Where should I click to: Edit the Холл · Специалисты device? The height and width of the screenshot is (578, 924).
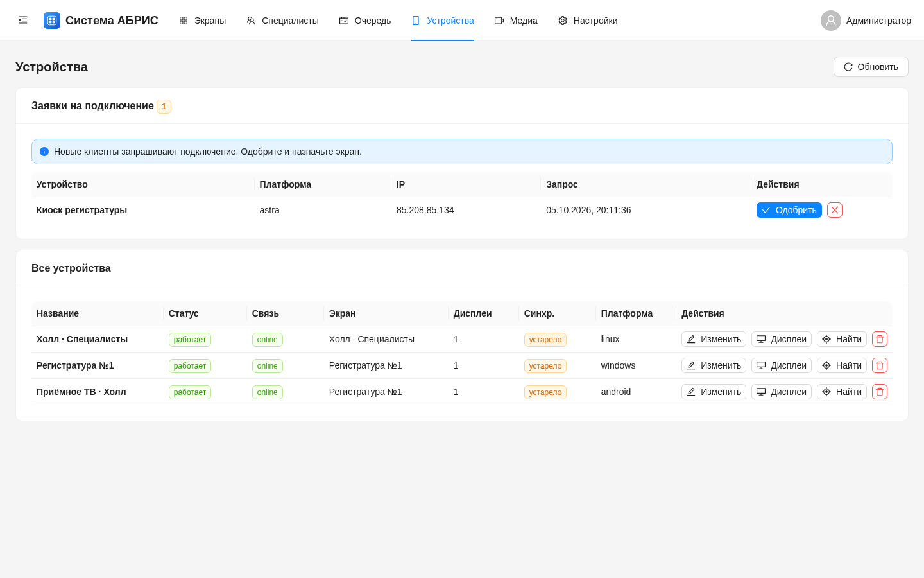pos(714,339)
